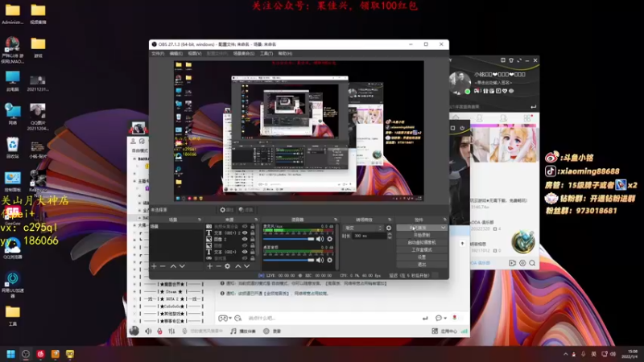Open the 视图(V) menu in OBS
Image resolution: width=644 pixels, height=362 pixels.
pos(195,54)
